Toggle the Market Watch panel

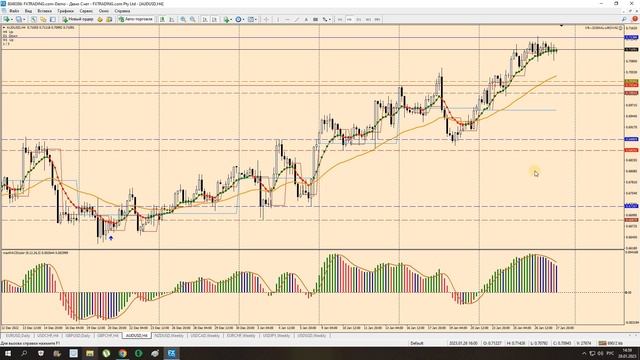[x=34, y=19]
